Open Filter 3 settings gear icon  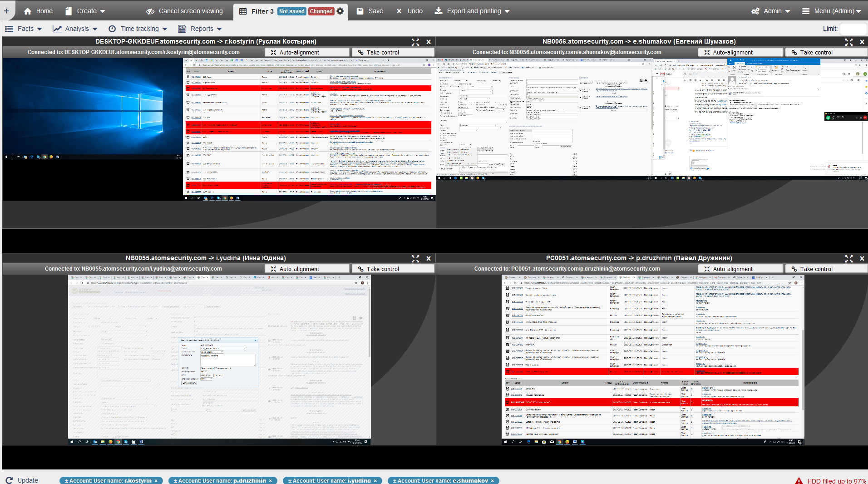pyautogui.click(x=340, y=11)
